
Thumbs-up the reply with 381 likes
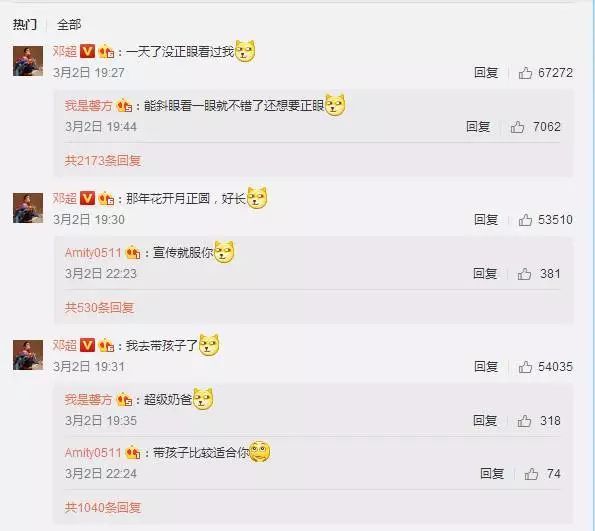tap(524, 274)
